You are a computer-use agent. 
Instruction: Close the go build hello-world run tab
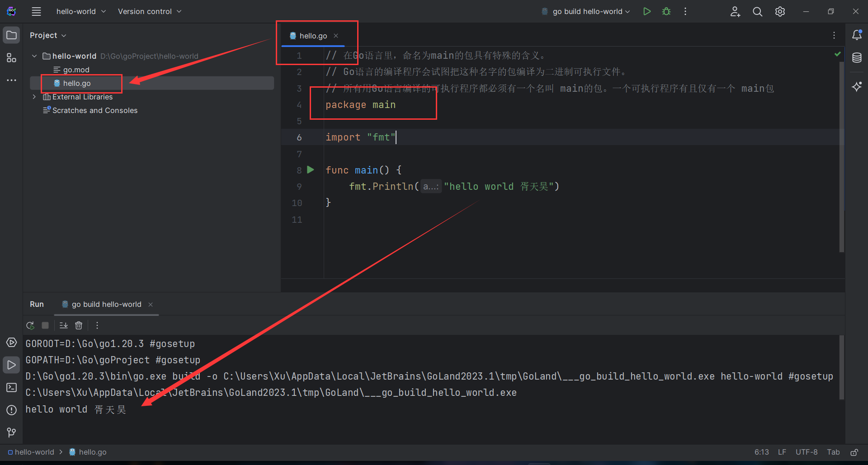tap(151, 305)
